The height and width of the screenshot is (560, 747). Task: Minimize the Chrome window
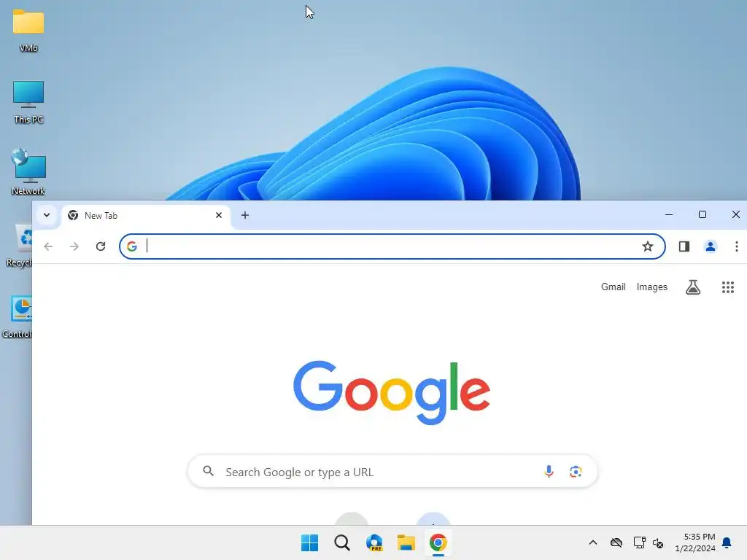point(669,215)
